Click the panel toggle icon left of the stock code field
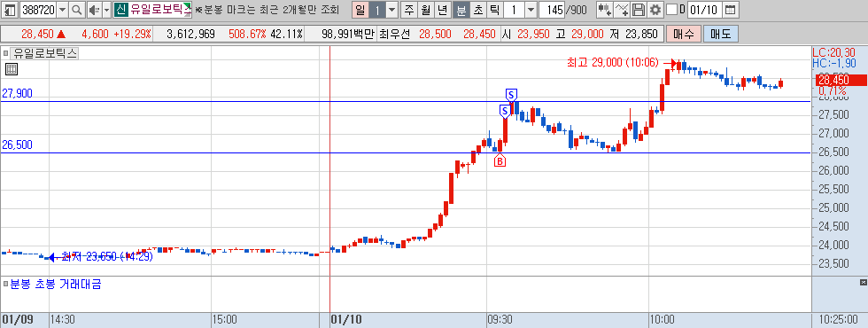The width and height of the screenshot is (868, 328). 10,10
